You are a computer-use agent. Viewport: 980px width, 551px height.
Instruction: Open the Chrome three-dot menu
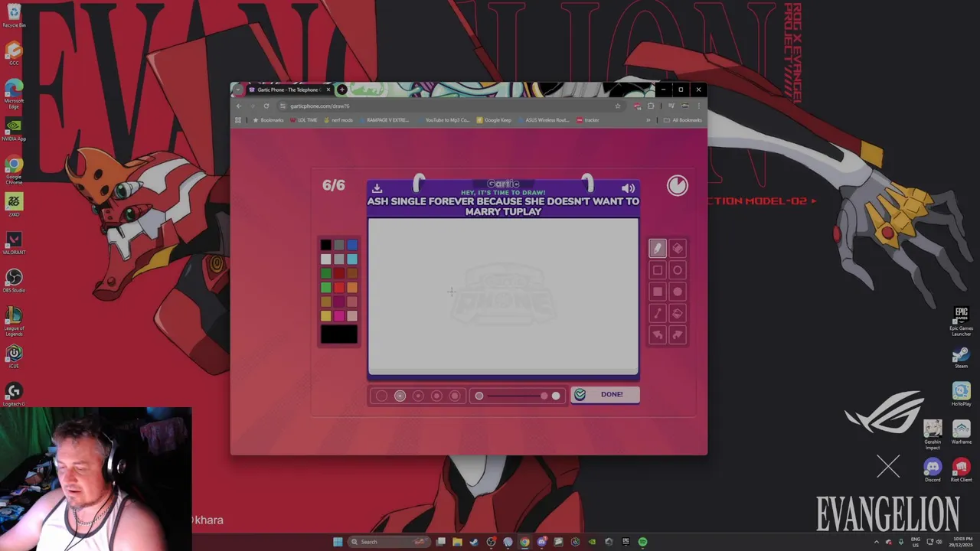[699, 106]
